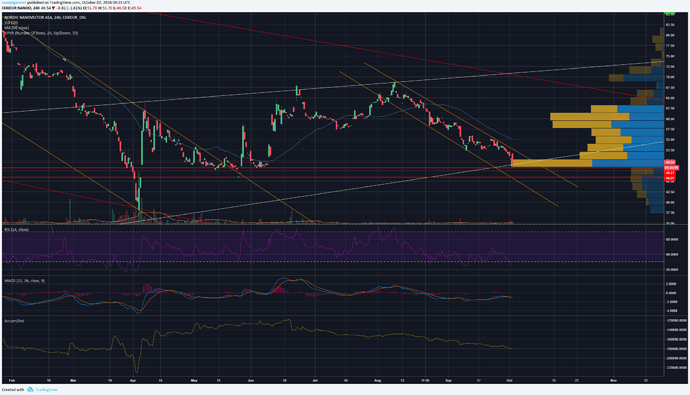Click the Jul marker on time axis

click(315, 380)
